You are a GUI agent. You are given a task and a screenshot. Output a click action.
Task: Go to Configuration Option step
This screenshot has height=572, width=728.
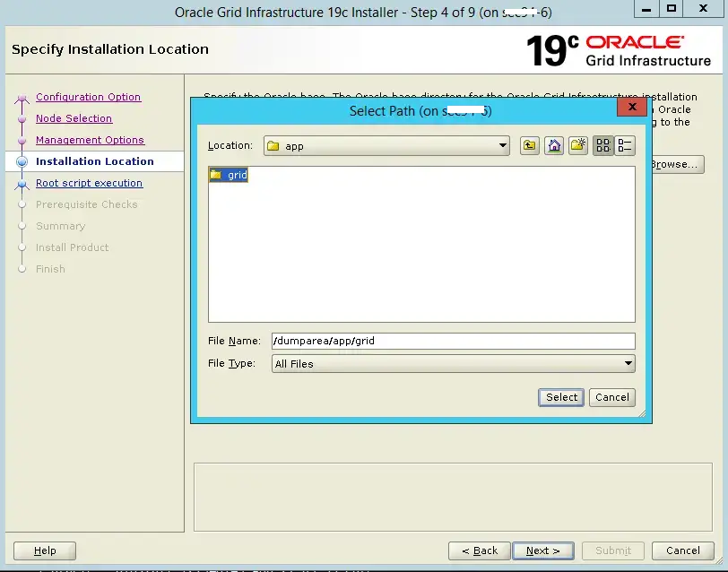(88, 97)
